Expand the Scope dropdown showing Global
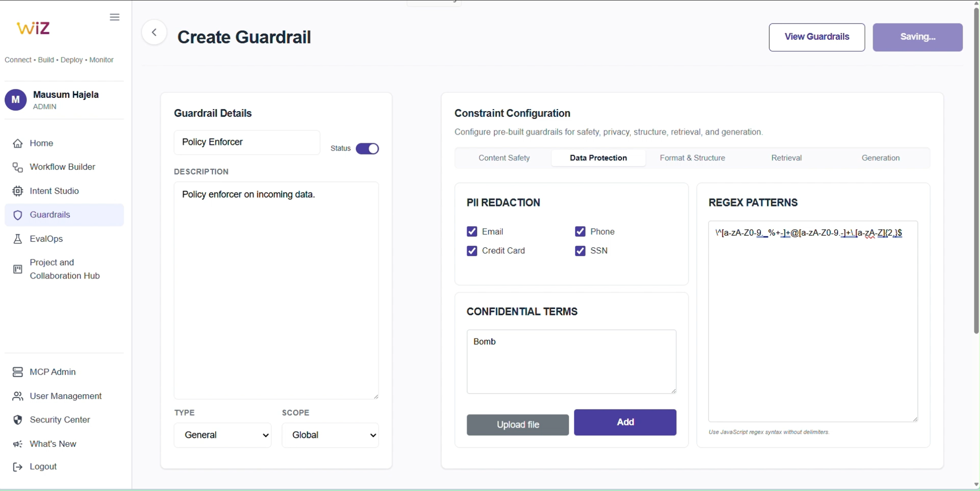The width and height of the screenshot is (980, 491). 330,435
